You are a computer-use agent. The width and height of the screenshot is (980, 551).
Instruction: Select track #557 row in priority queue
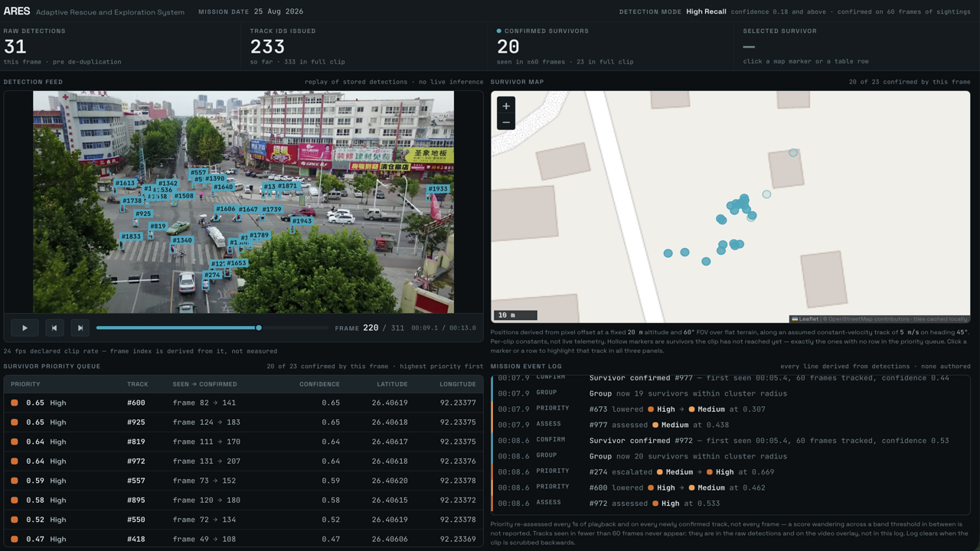point(243,481)
